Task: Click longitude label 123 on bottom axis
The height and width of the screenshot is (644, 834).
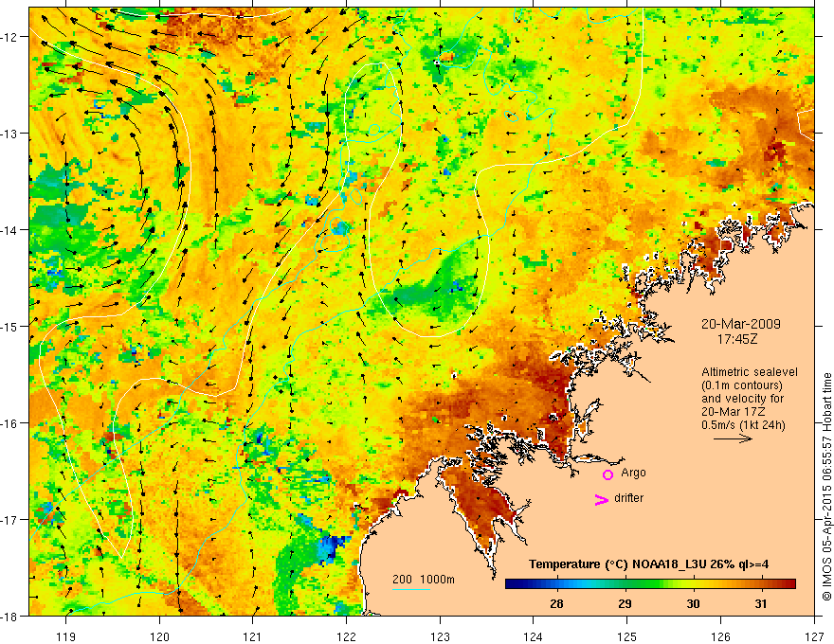Action: [x=440, y=636]
